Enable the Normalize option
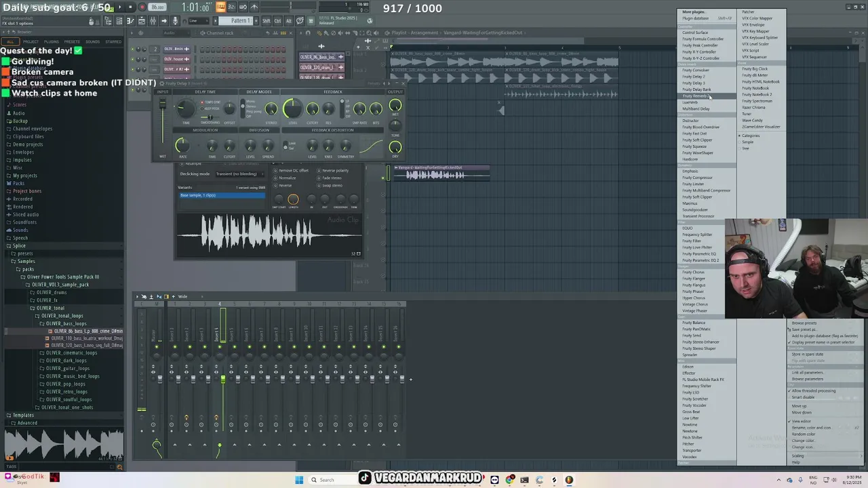868x488 pixels. 285,178
